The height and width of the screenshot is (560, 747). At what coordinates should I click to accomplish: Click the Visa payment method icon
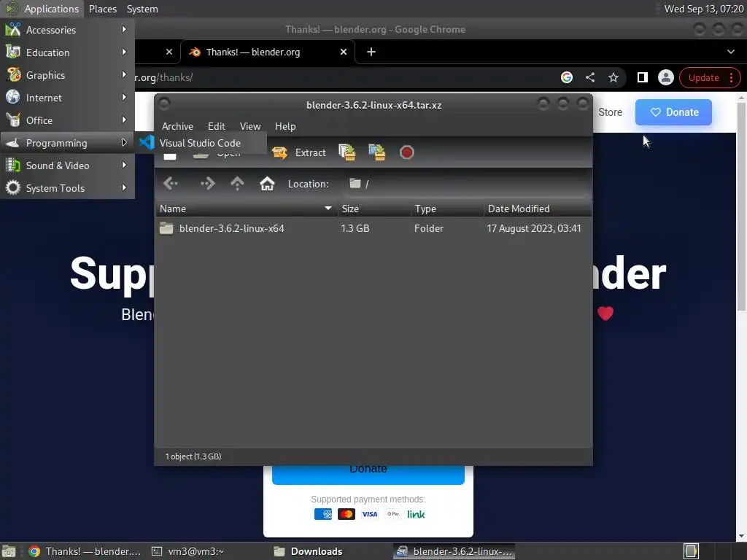(369, 514)
